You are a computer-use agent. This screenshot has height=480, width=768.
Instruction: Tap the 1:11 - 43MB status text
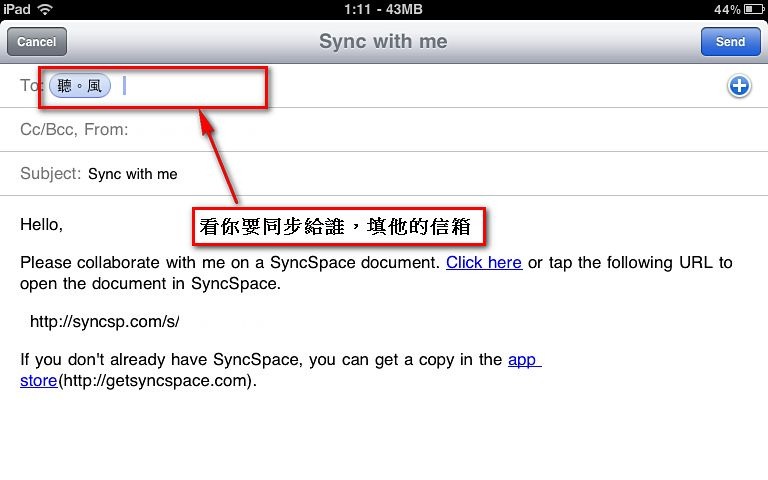tap(383, 9)
